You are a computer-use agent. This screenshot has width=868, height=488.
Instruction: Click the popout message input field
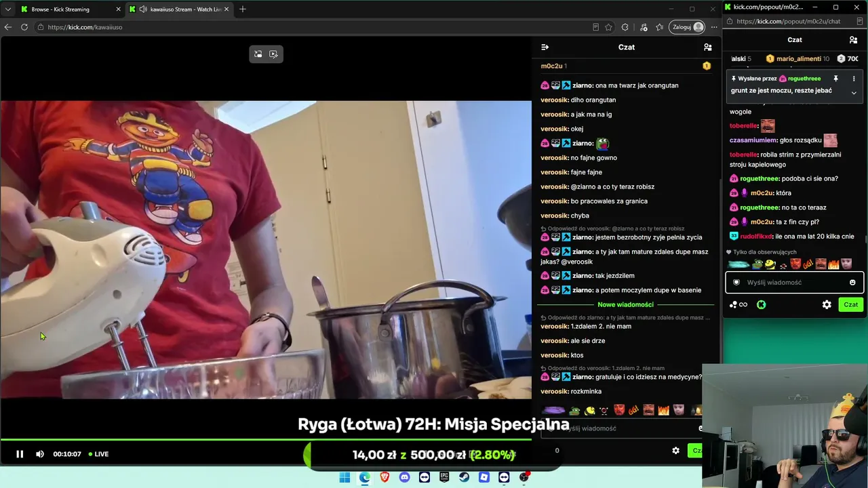793,283
